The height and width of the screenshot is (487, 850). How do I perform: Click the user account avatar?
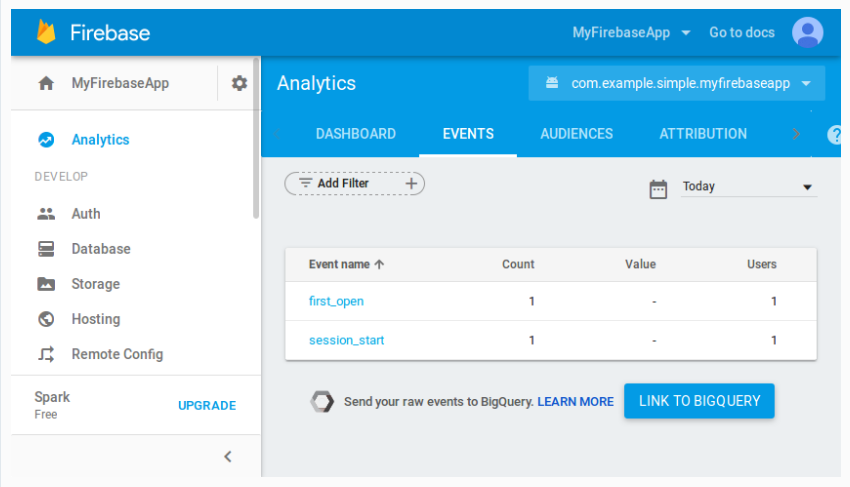click(807, 32)
